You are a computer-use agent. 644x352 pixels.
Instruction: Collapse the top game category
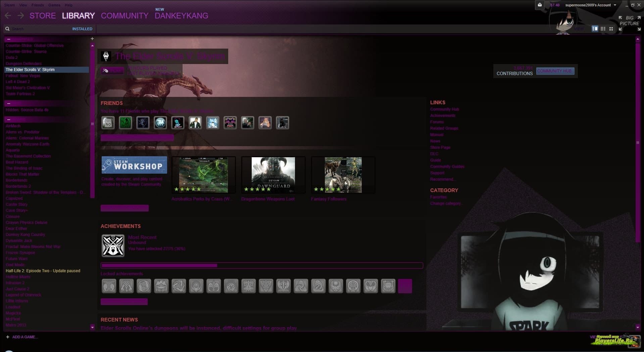tap(9, 39)
